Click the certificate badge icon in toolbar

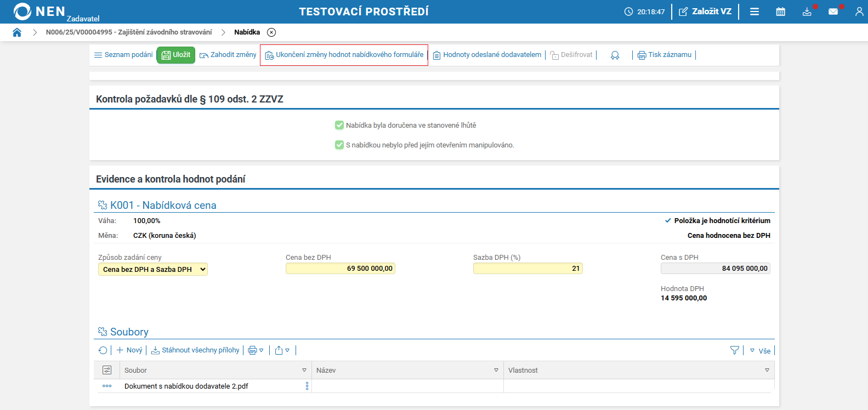[x=615, y=55]
